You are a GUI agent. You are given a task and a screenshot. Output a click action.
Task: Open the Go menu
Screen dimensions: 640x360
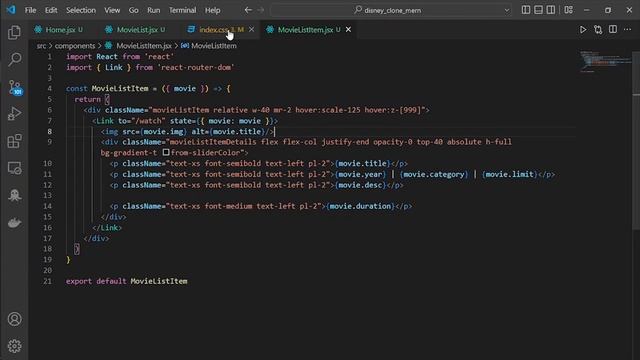pyautogui.click(x=133, y=10)
